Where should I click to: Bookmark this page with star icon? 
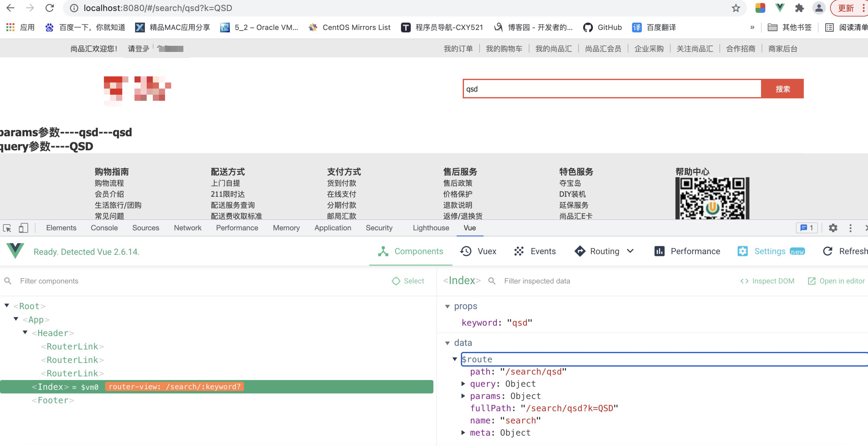736,8
